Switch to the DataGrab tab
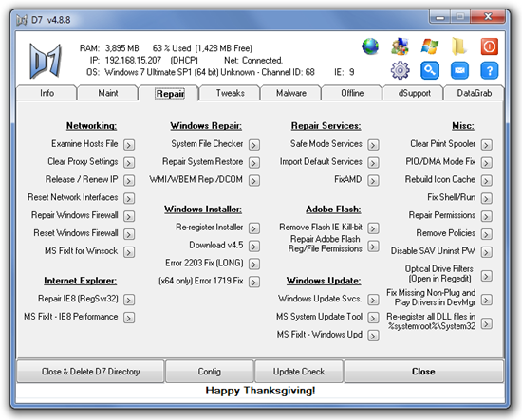This screenshot has width=522, height=420. [x=474, y=93]
